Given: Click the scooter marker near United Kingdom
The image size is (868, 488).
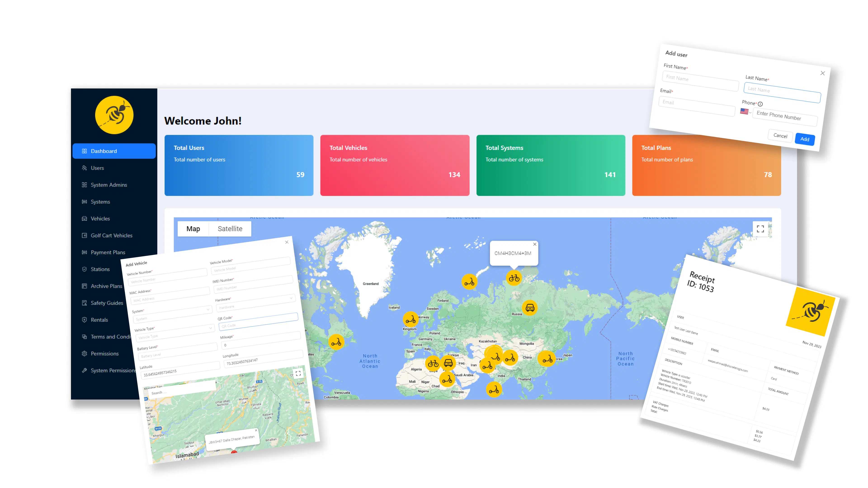Looking at the screenshot, I should (x=410, y=319).
